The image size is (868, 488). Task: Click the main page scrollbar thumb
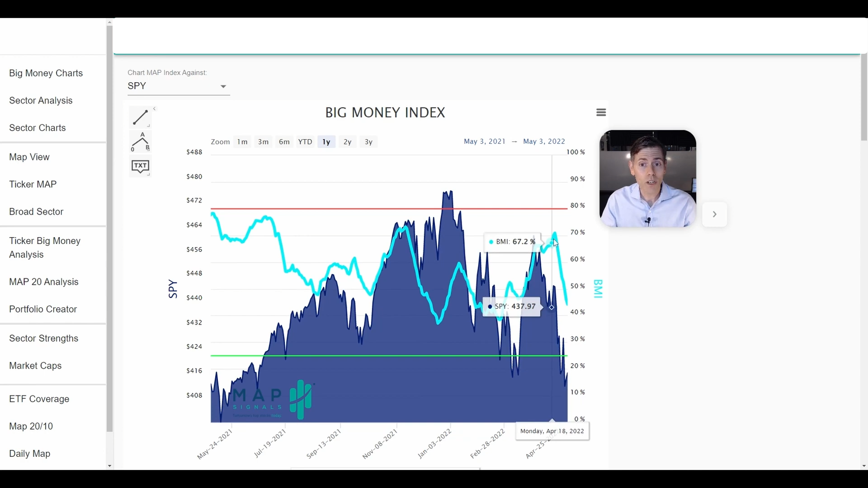[864, 97]
